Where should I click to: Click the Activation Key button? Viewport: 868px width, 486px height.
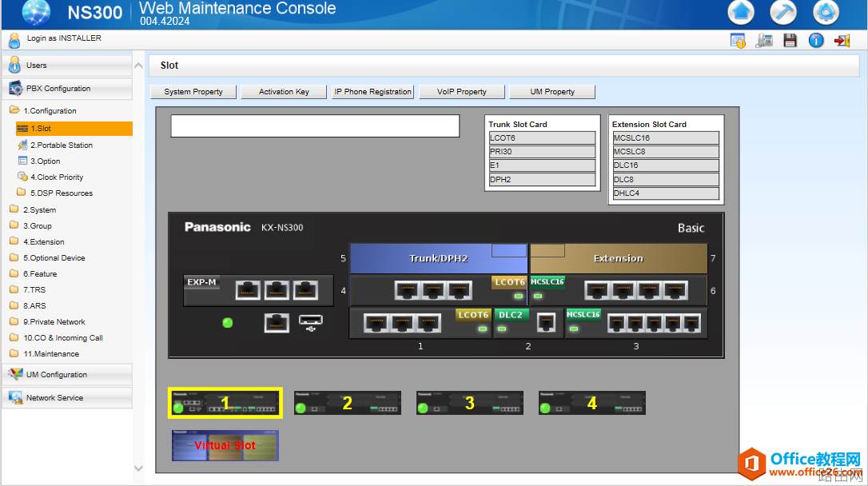coord(284,92)
